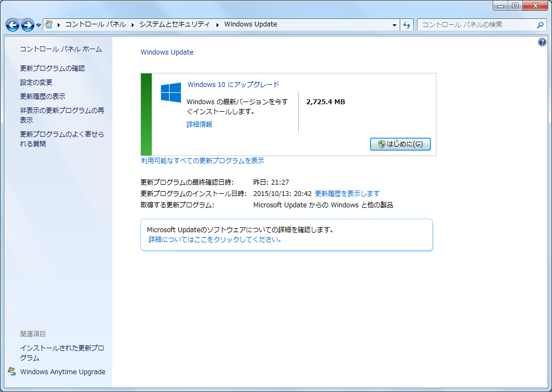
Task: Click Microsoft Update からの Windows と他の製品 text
Action: click(x=323, y=205)
